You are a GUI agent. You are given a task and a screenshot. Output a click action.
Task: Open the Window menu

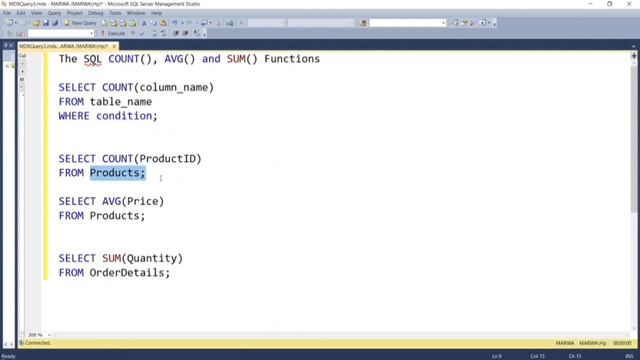(136, 13)
